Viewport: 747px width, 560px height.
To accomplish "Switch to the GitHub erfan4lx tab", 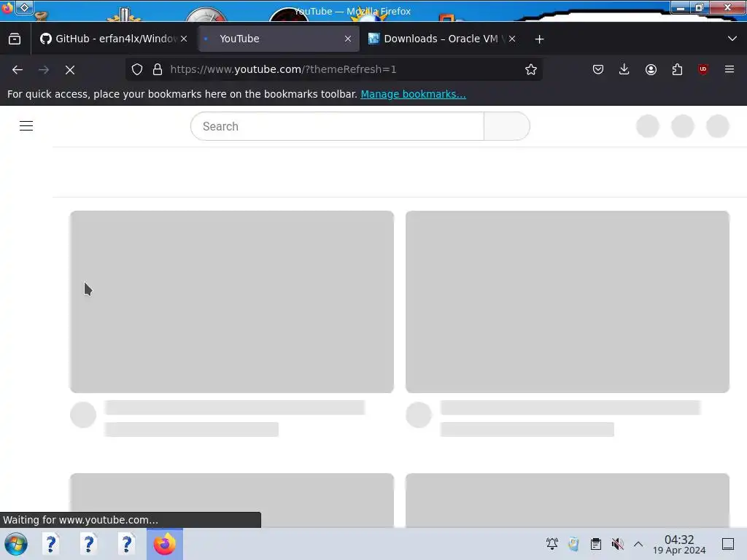I will click(x=113, y=39).
